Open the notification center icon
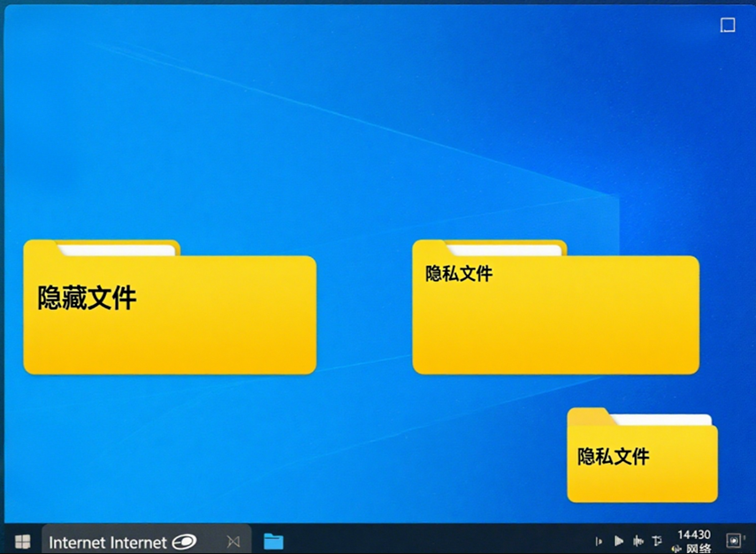Viewport: 756px width, 554px height. 734,541
